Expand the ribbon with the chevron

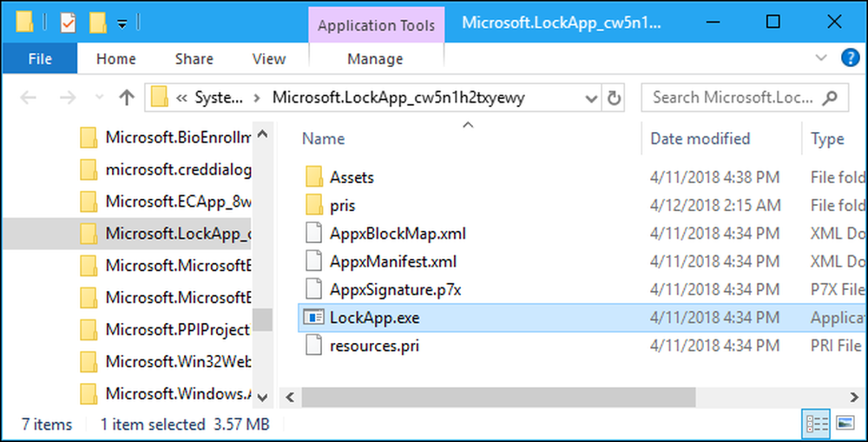pos(821,57)
